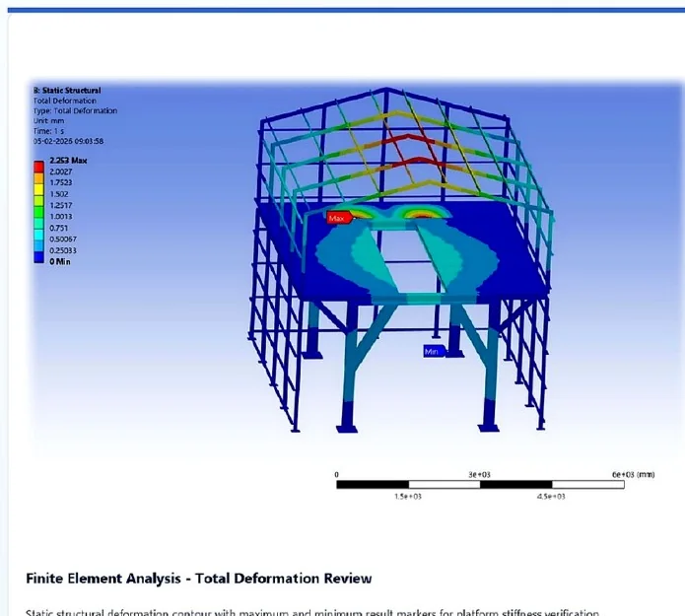Click the 05-02-2026 timestamp text
Screen dimensions: 685x616
pyautogui.click(x=68, y=141)
